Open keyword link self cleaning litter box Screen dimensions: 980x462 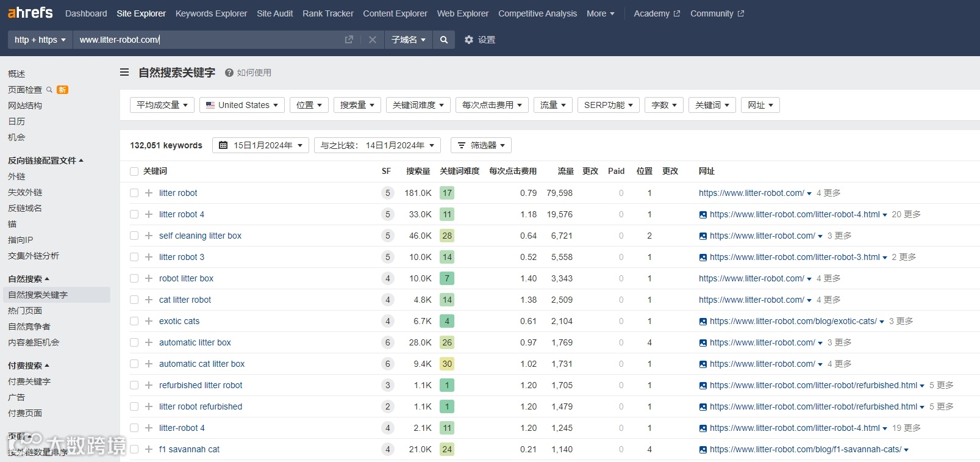[200, 236]
